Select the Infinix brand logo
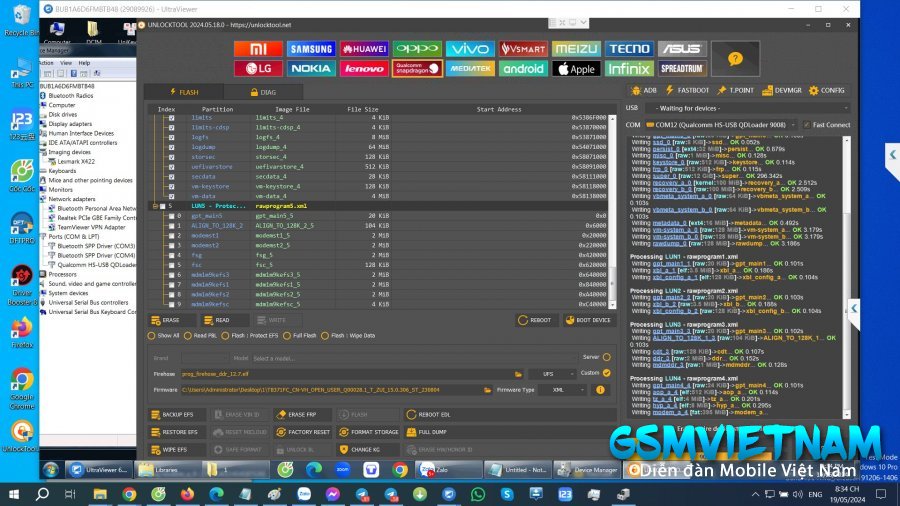Screen dimensions: 900x506 point(629,69)
